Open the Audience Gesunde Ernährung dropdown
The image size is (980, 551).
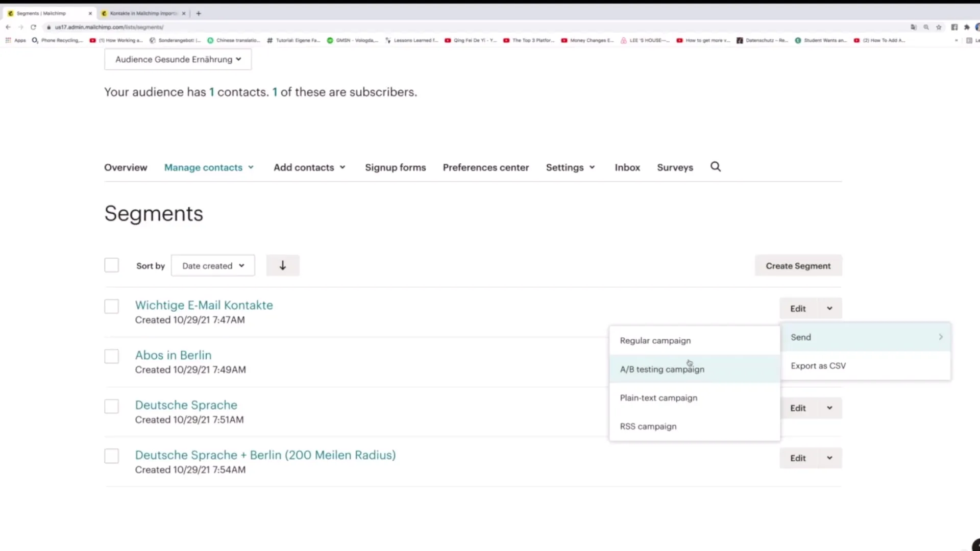click(x=178, y=59)
